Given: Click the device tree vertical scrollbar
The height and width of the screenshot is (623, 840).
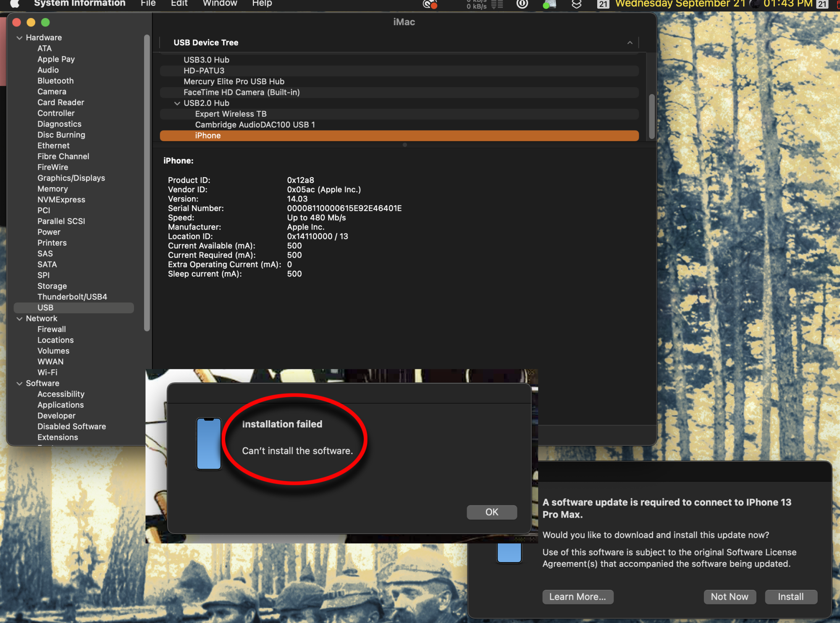Looking at the screenshot, I should pos(651,116).
